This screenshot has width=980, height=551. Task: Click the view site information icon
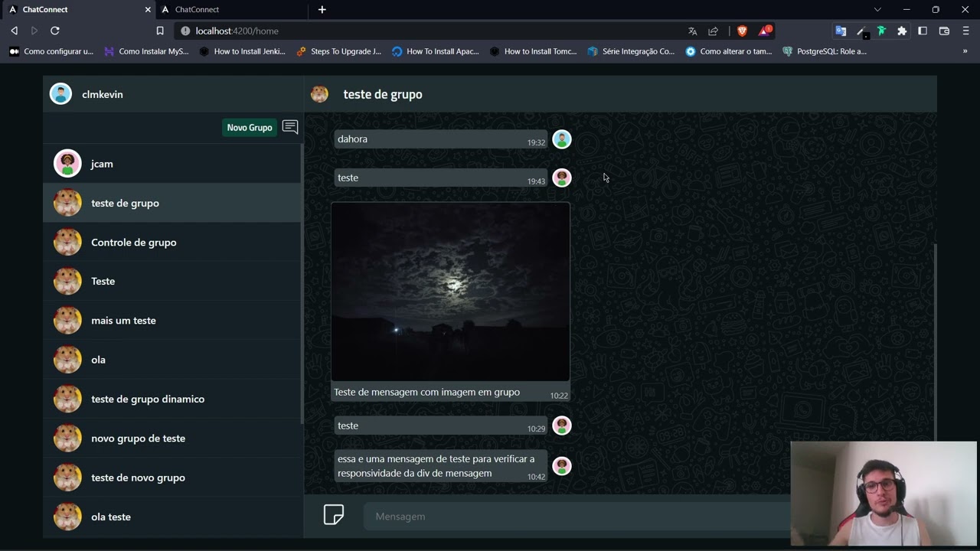click(185, 31)
